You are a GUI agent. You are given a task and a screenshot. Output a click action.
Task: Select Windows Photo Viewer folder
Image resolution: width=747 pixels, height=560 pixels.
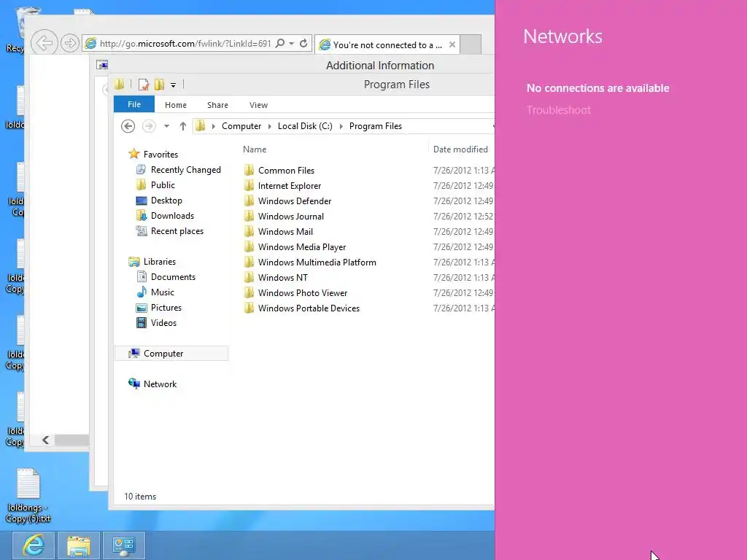pyautogui.click(x=303, y=293)
